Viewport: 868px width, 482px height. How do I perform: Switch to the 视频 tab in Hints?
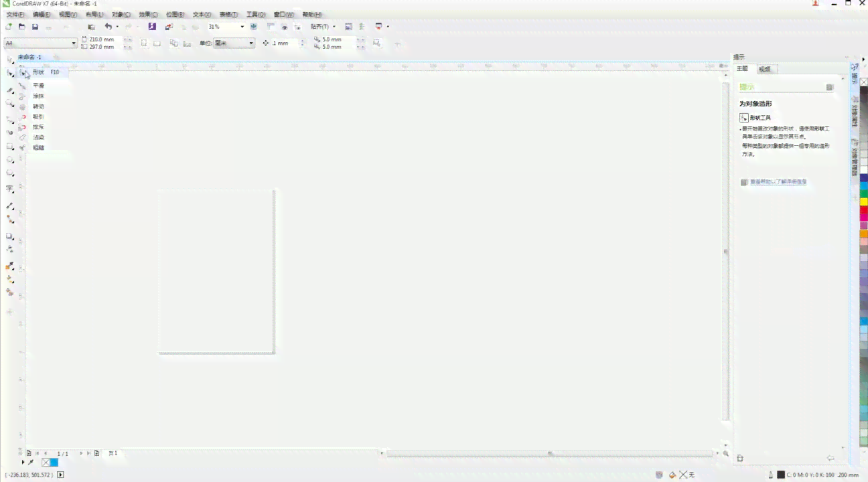[x=764, y=69]
